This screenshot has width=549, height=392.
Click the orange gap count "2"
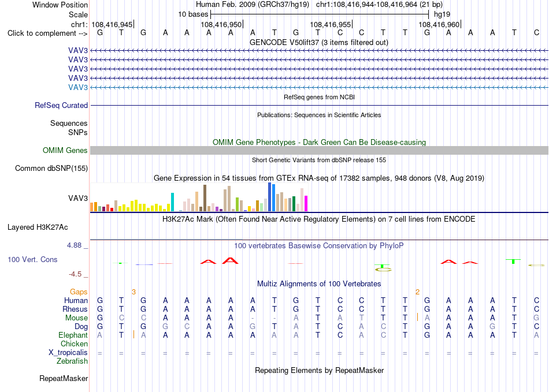click(417, 292)
